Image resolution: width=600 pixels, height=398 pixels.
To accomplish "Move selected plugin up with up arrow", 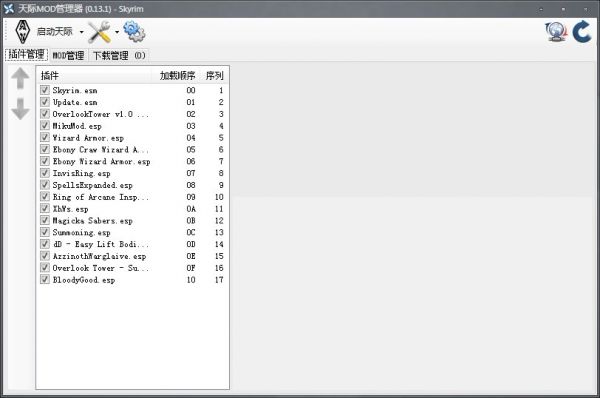I will click(x=20, y=78).
